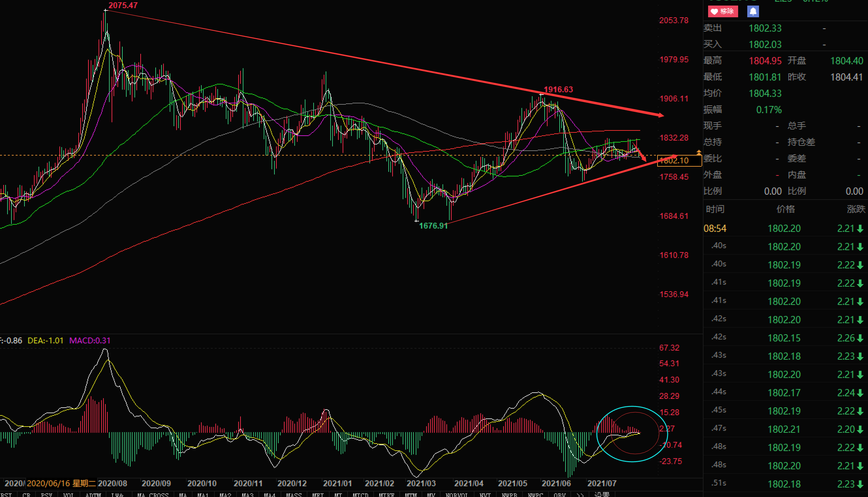The width and height of the screenshot is (868, 497).
Task: Click the 1916.63 peak marker
Action: pyautogui.click(x=558, y=89)
